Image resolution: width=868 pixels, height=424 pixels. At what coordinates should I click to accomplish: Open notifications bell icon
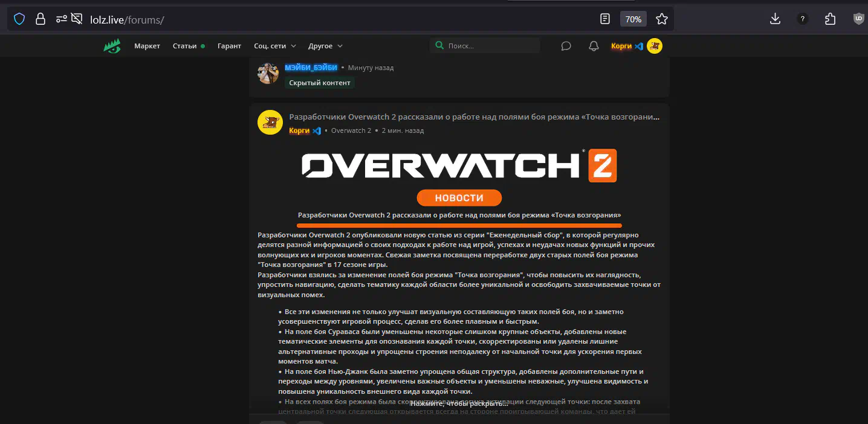(x=594, y=46)
